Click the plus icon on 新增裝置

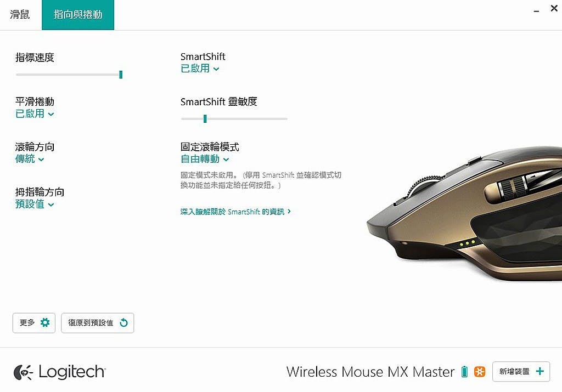540,371
